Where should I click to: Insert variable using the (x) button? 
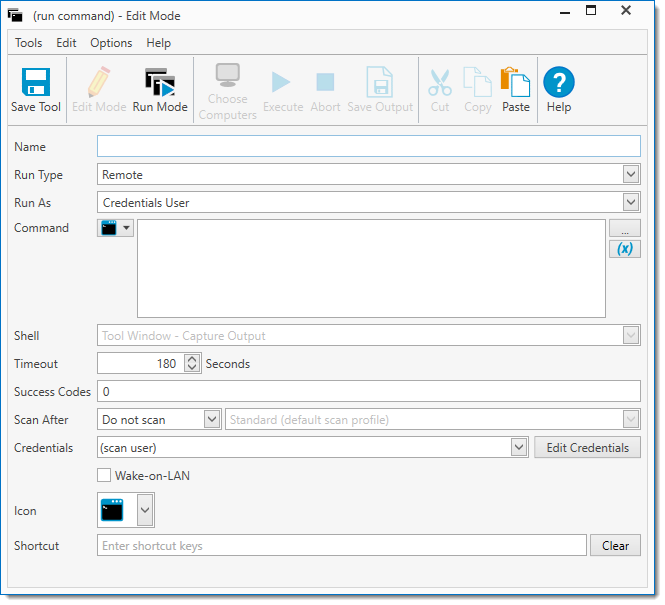pos(625,248)
